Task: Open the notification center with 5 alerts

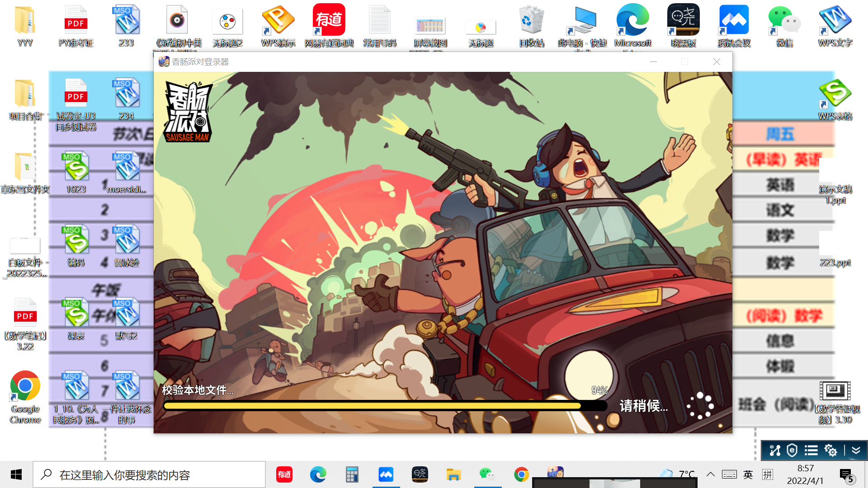Action: pyautogui.click(x=847, y=475)
